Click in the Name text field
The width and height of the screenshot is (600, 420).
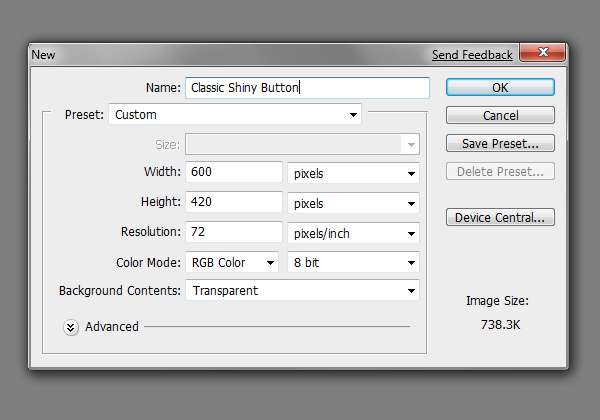pyautogui.click(x=307, y=88)
